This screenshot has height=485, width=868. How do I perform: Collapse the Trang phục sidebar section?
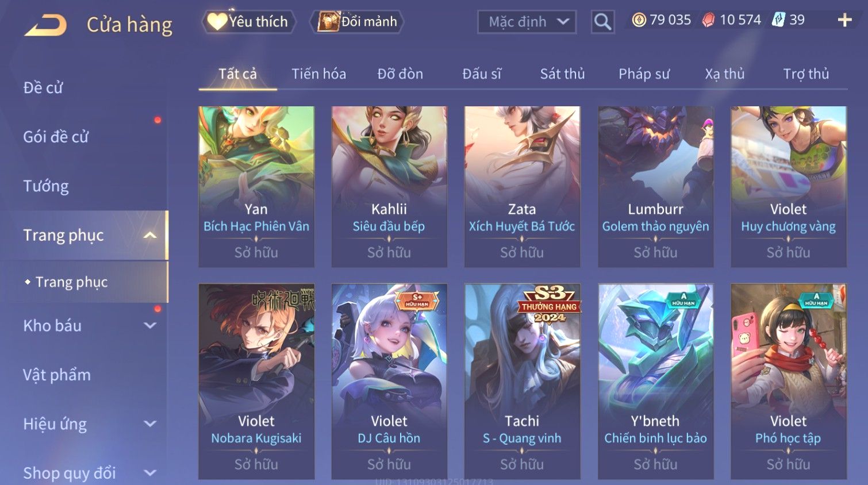tap(150, 235)
